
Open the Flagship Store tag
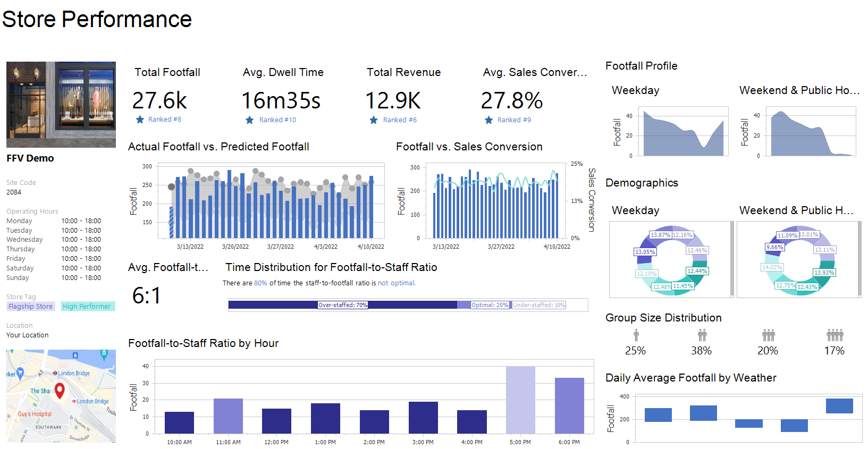(x=30, y=307)
